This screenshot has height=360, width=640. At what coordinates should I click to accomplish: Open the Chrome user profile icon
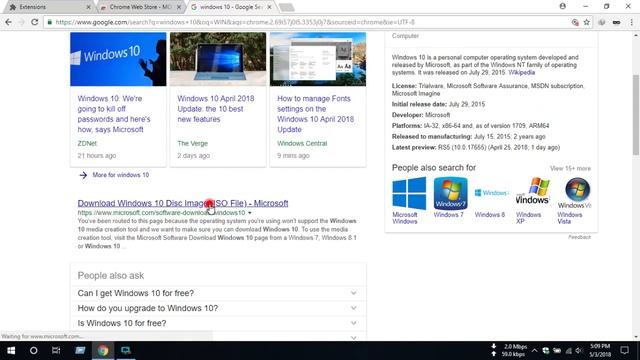562,6
